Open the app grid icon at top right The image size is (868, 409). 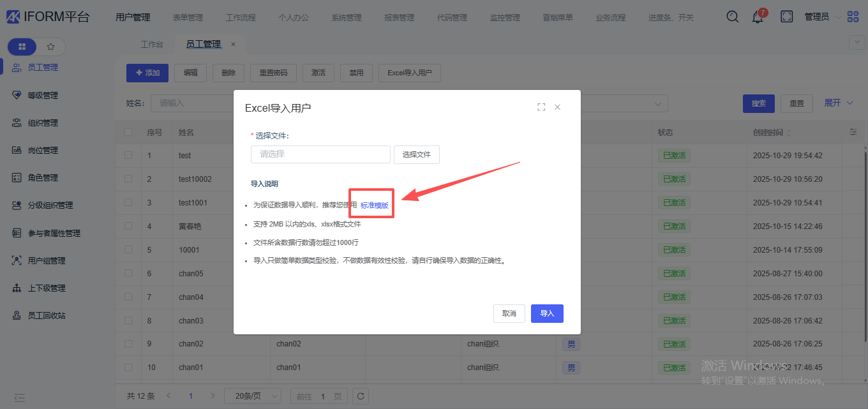click(853, 17)
